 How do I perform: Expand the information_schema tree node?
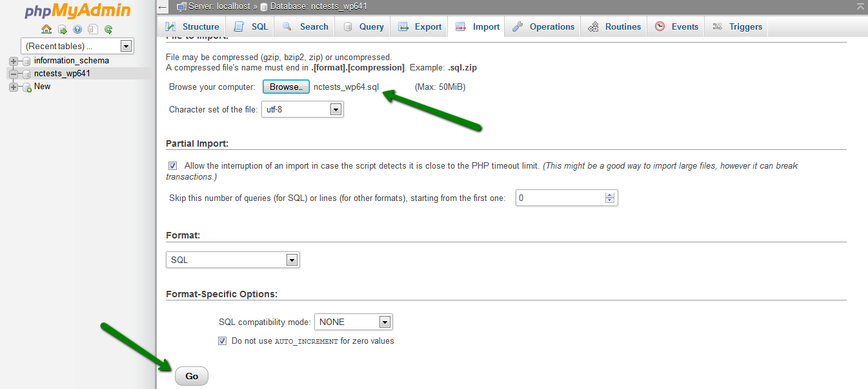pos(13,61)
